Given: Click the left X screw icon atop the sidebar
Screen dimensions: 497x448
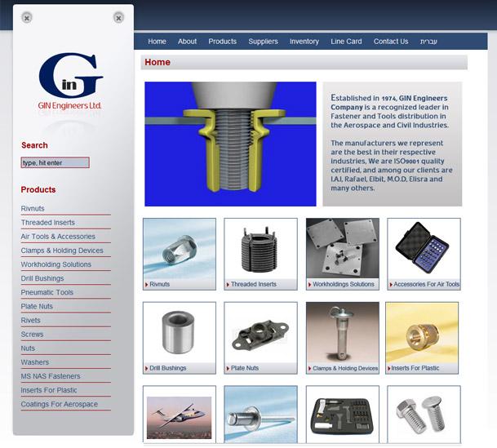Looking at the screenshot, I should (27, 18).
